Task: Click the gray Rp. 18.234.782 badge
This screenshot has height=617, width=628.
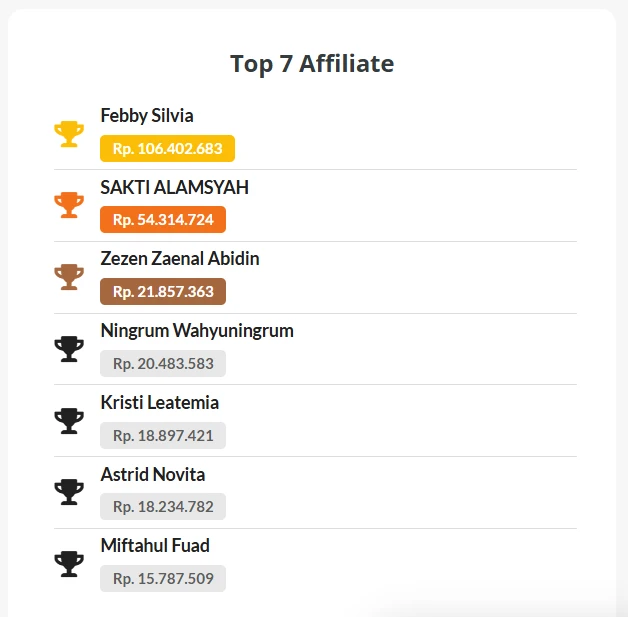Action: click(163, 507)
